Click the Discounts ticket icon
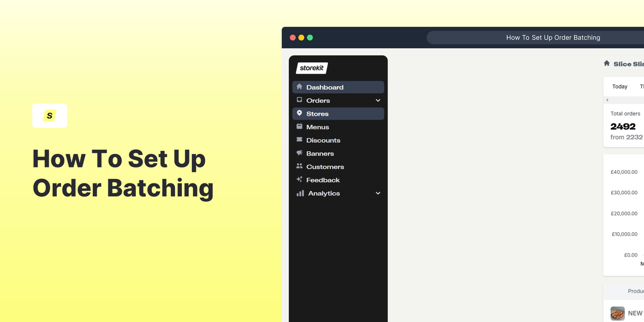Image resolution: width=644 pixels, height=322 pixels. 299,140
